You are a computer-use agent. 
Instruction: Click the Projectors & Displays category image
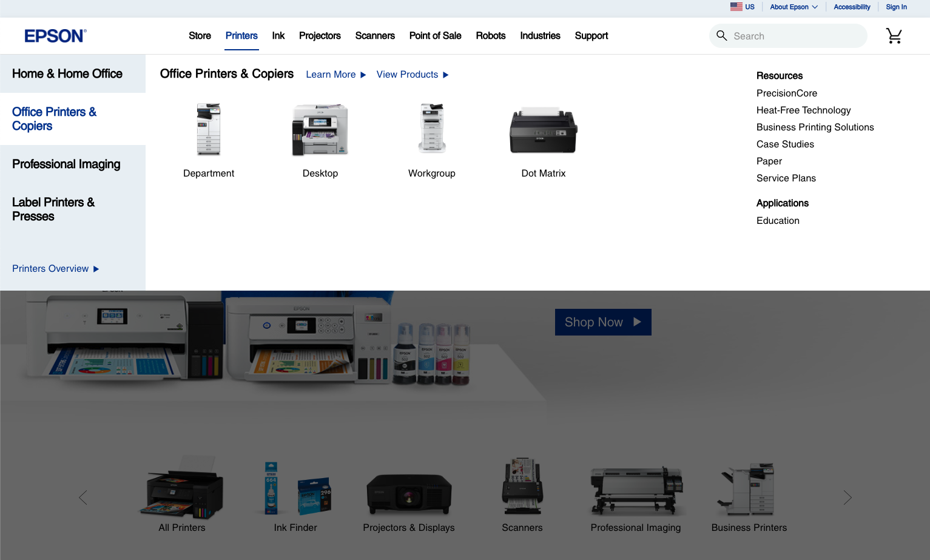click(x=409, y=494)
